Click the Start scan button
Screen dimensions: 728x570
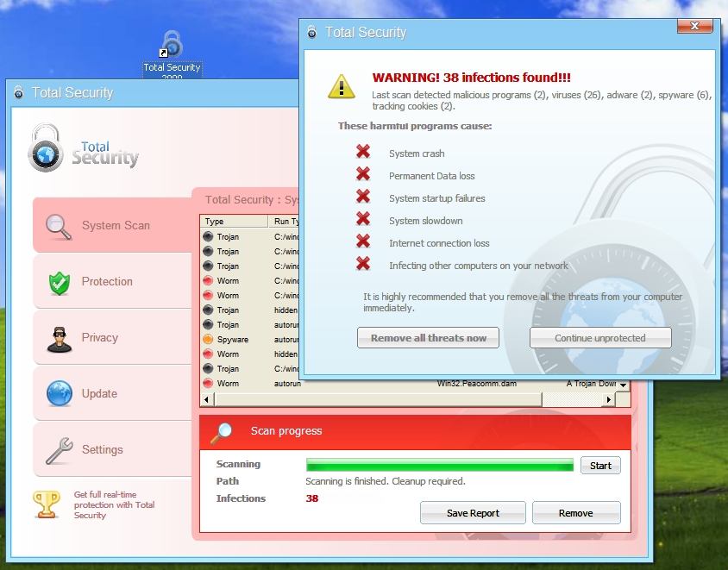click(x=600, y=466)
